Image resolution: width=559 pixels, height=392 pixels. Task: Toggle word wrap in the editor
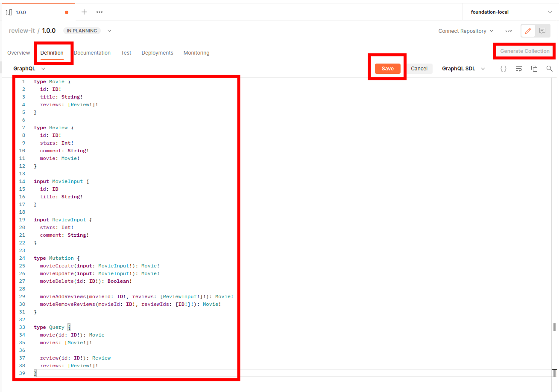(518, 68)
